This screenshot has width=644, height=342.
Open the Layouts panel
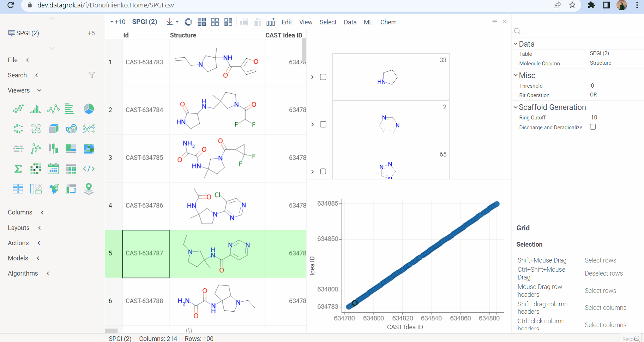coord(18,228)
